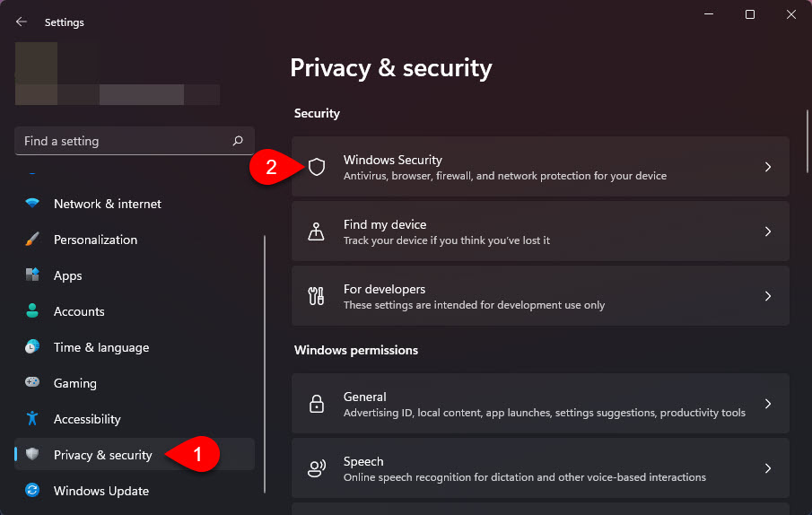Click the 'Security' section heading

click(317, 113)
